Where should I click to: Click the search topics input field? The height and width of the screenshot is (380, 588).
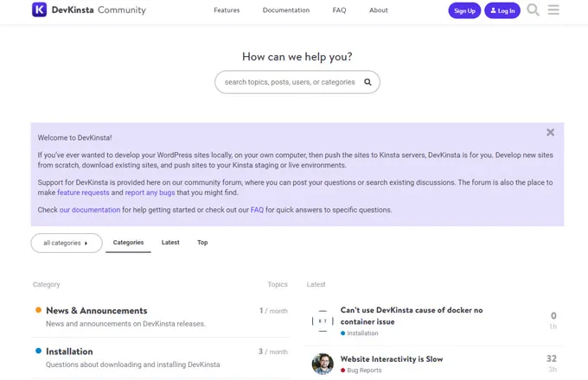(290, 82)
